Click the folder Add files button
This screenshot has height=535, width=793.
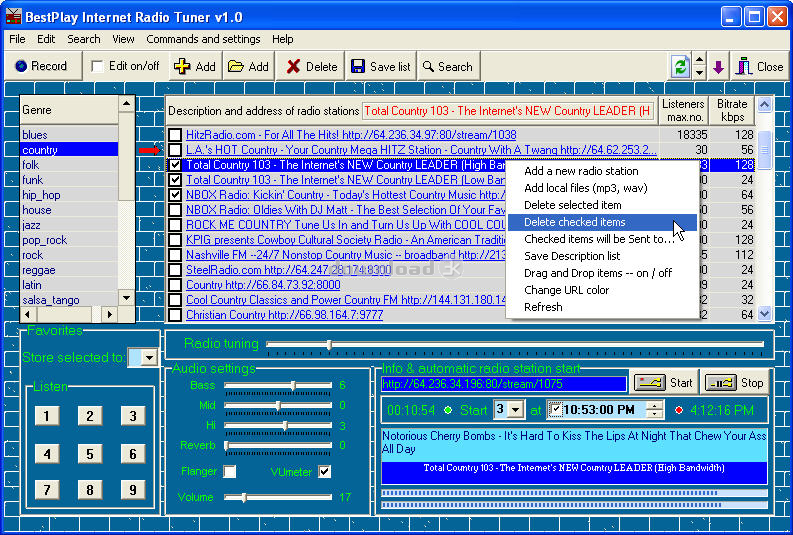point(249,66)
